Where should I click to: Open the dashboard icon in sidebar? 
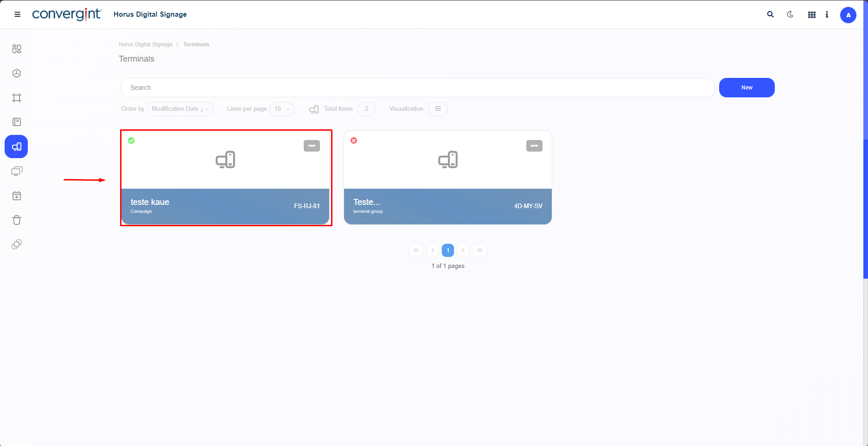pyautogui.click(x=17, y=49)
